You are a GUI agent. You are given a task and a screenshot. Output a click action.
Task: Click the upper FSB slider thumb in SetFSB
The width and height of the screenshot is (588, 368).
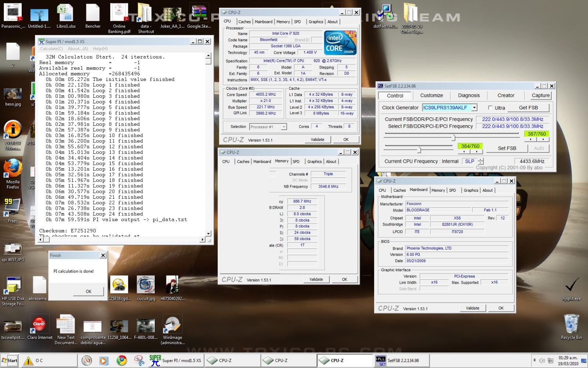(x=453, y=138)
